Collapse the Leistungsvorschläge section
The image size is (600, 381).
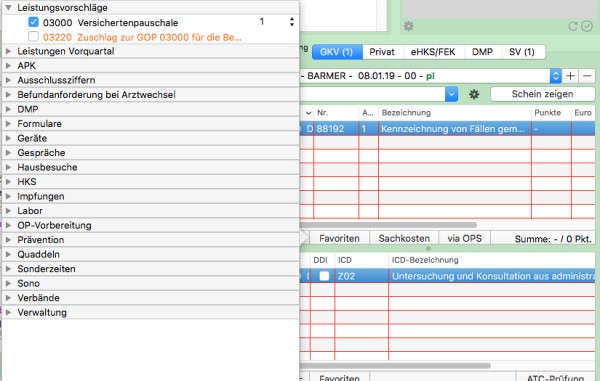8,7
